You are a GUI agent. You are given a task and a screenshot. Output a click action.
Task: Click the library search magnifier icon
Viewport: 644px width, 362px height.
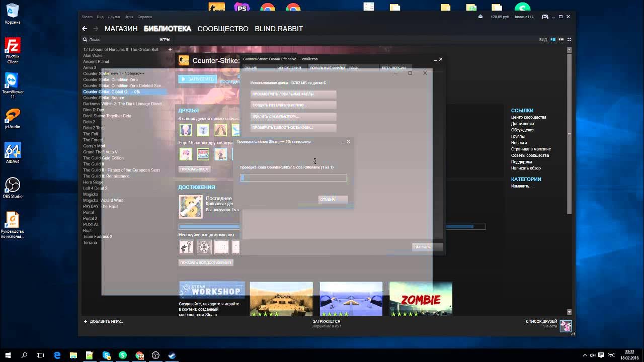point(85,39)
